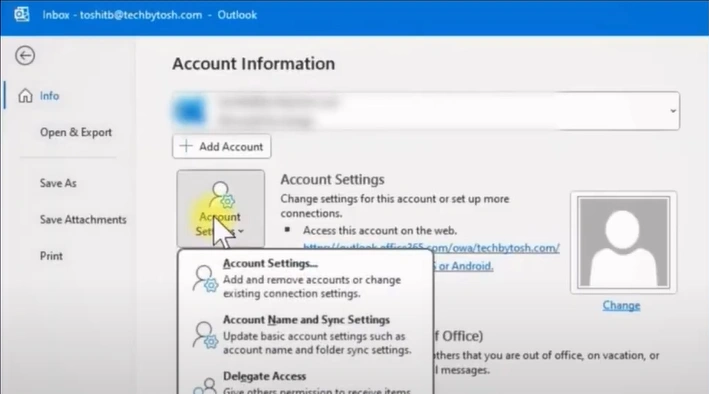The width and height of the screenshot is (709, 394).
Task: Expand the account selector dropdown arrow
Action: (673, 111)
